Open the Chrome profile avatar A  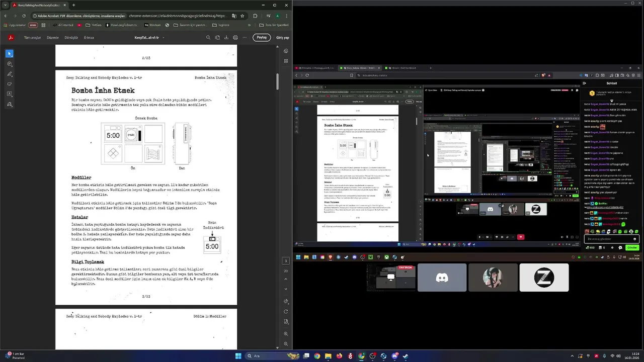[x=277, y=16]
